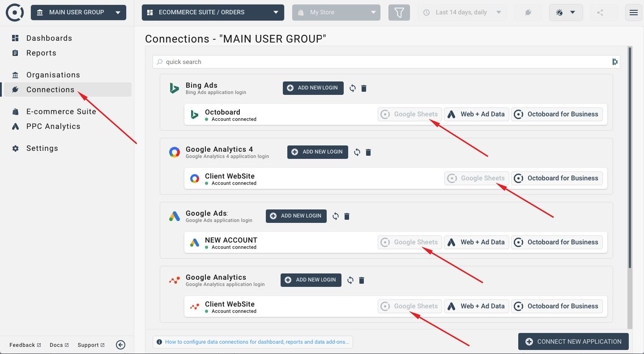This screenshot has width=644, height=354.
Task: Select Organisations in sidebar
Action: coord(53,75)
